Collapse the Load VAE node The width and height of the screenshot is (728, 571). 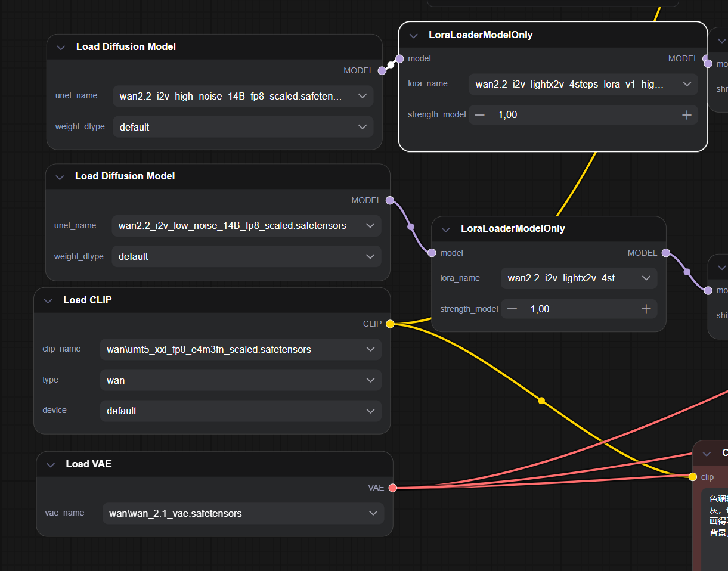[x=51, y=464]
